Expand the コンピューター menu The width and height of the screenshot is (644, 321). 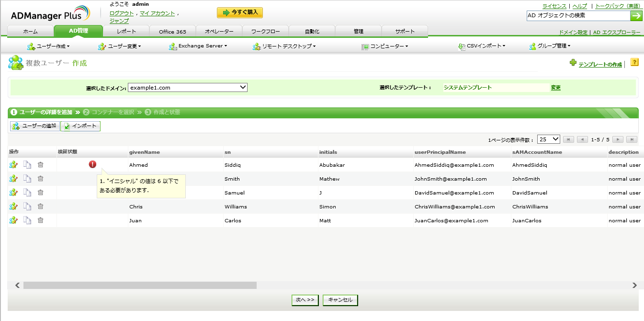coord(384,46)
